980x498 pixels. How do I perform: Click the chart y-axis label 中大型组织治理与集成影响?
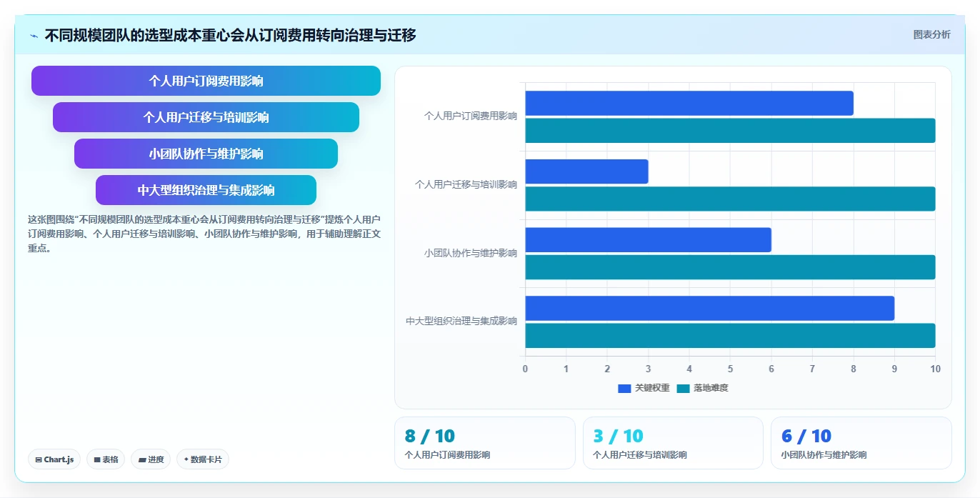461,322
